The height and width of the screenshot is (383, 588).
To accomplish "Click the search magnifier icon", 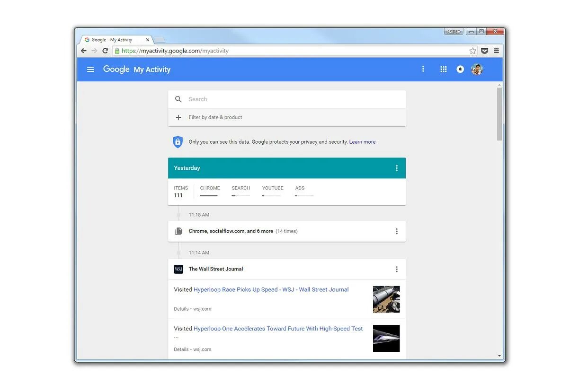I will click(x=178, y=99).
